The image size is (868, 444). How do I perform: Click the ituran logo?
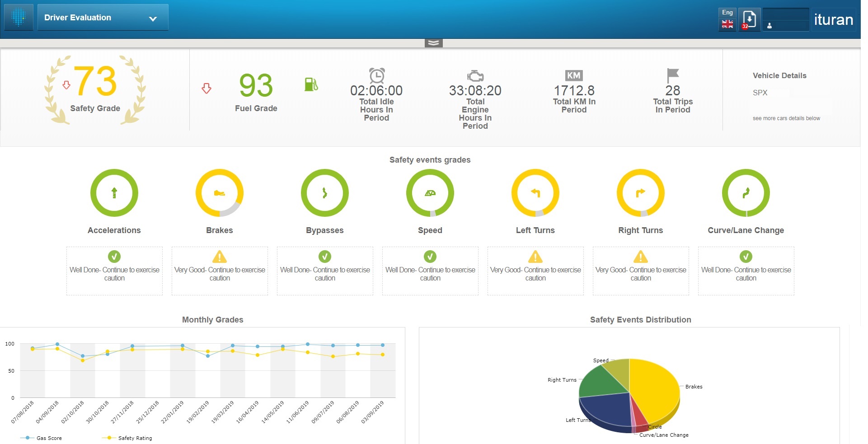pyautogui.click(x=833, y=19)
